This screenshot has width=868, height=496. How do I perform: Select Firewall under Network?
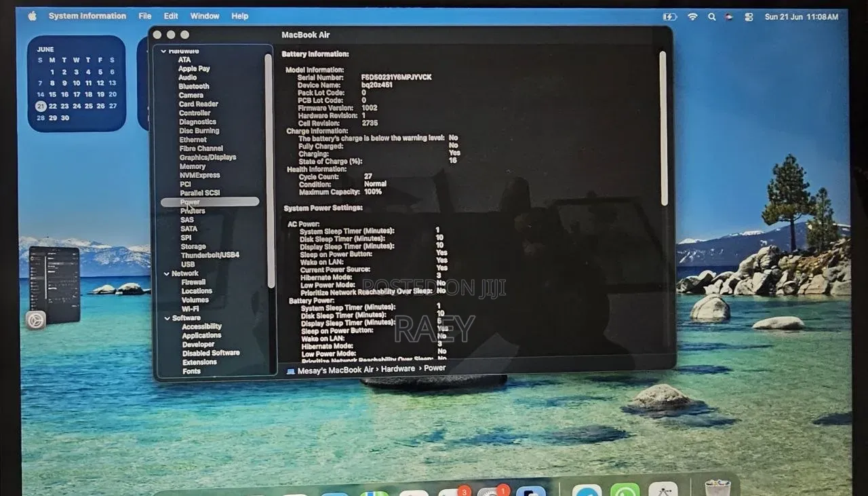click(x=193, y=282)
